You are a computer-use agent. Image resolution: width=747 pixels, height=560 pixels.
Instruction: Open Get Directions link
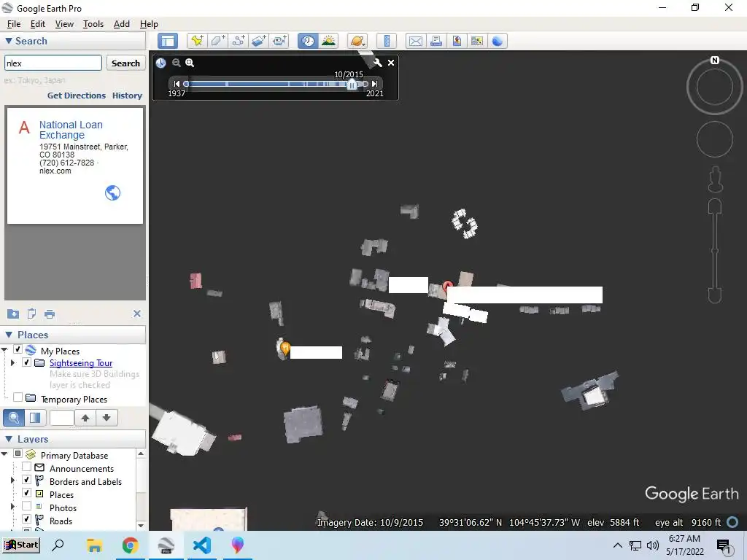76,96
